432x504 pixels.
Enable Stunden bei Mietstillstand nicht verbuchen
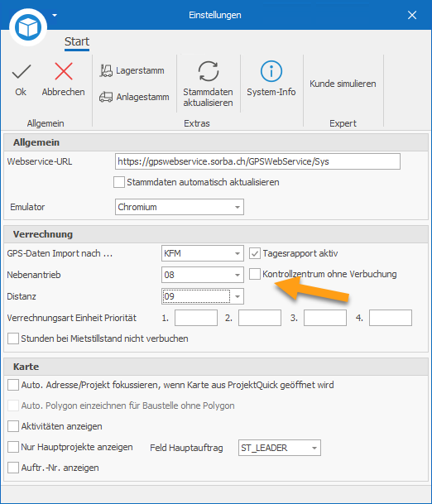tap(13, 338)
